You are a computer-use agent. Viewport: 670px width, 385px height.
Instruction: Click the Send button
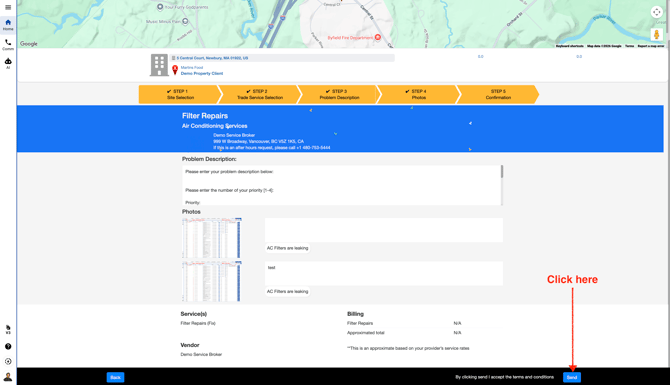coord(572,377)
